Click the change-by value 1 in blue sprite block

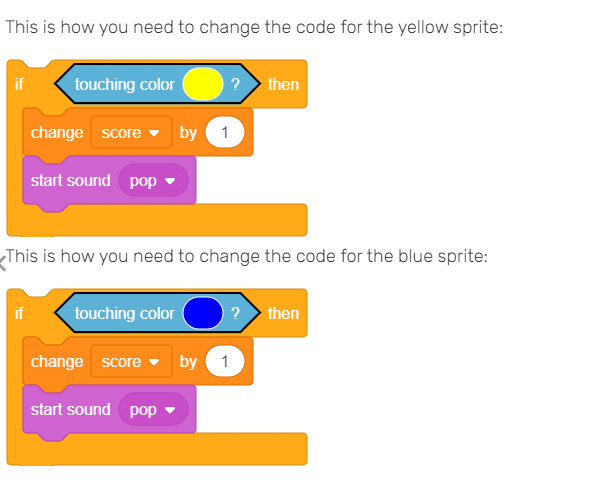225,362
